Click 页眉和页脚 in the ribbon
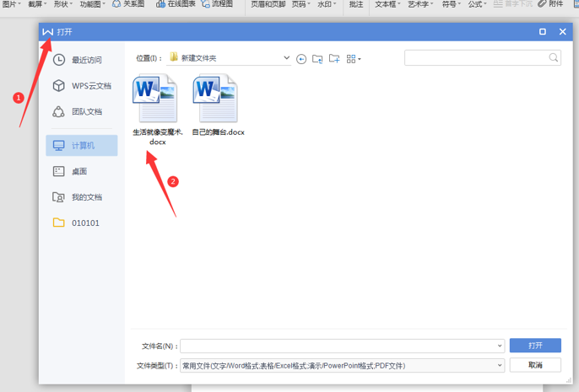The width and height of the screenshot is (579, 392). tap(268, 4)
